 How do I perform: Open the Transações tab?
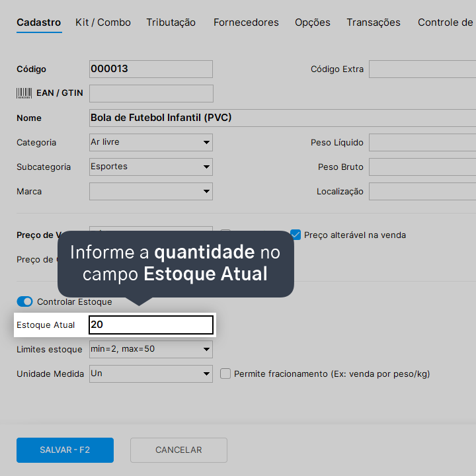click(x=374, y=22)
